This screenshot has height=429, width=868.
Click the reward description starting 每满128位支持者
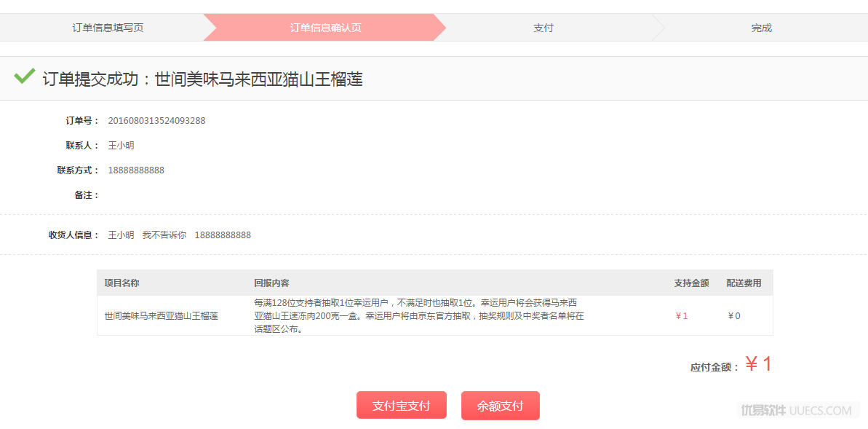(x=419, y=316)
